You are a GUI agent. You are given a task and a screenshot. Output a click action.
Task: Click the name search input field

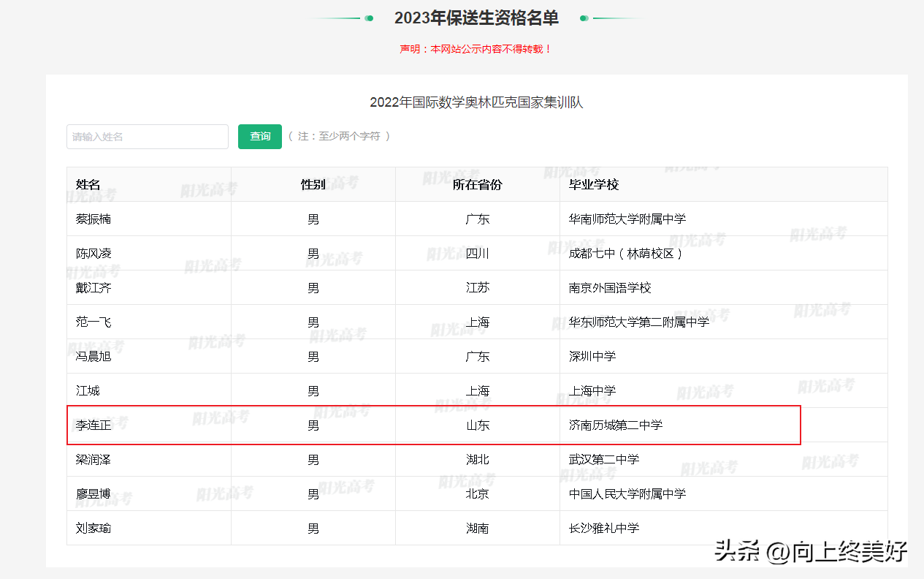click(148, 137)
